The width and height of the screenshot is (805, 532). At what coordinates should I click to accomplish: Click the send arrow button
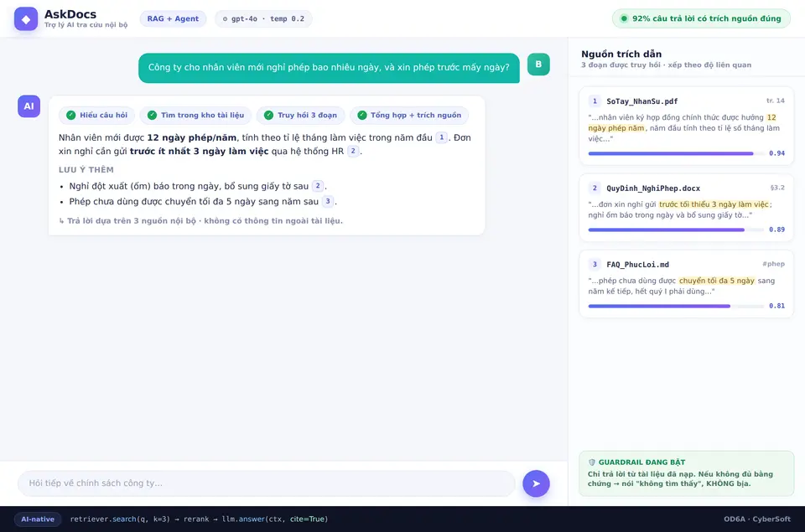tap(536, 483)
